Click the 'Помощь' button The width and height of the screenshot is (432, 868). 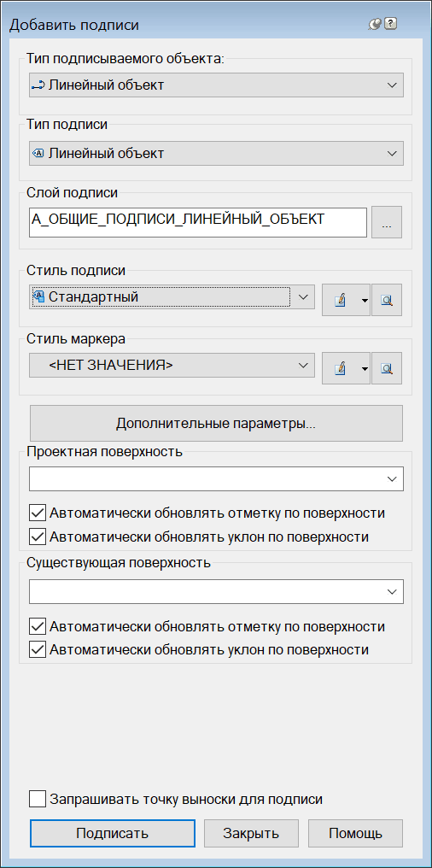(356, 833)
